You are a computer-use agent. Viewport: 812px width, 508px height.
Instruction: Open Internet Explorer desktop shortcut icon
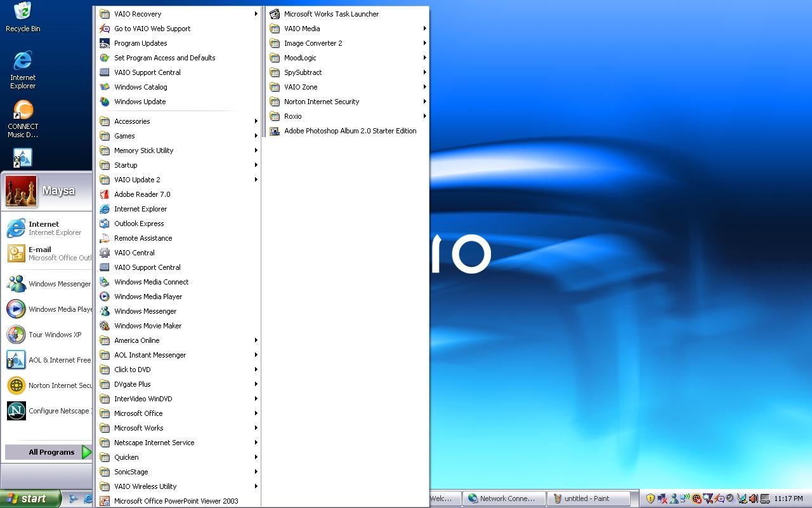click(x=23, y=70)
